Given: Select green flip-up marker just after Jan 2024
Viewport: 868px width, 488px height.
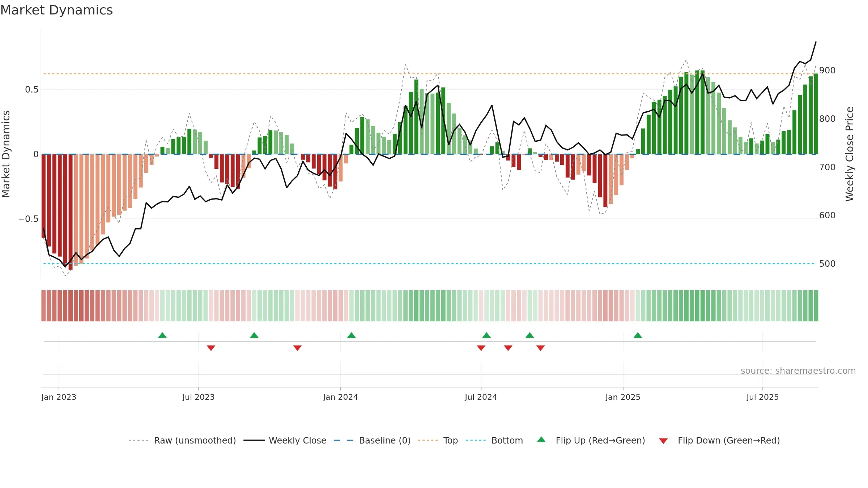Looking at the screenshot, I should tap(352, 335).
